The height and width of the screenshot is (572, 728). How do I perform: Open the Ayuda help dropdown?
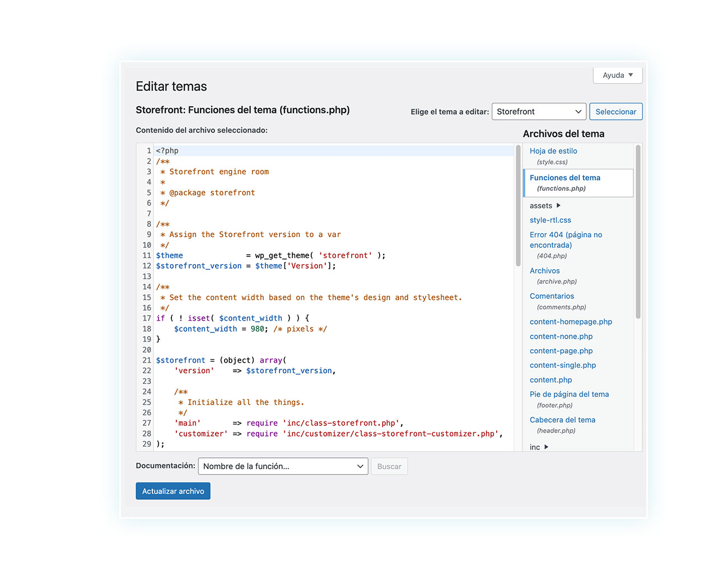618,75
